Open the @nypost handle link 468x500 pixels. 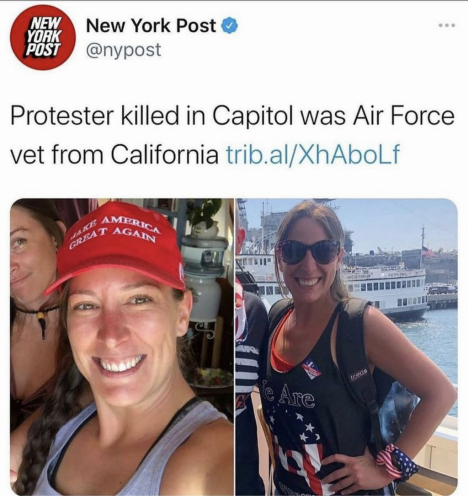coord(124,50)
